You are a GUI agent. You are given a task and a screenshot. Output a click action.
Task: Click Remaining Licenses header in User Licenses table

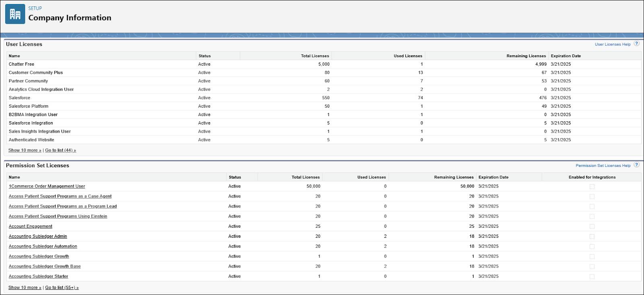click(526, 56)
